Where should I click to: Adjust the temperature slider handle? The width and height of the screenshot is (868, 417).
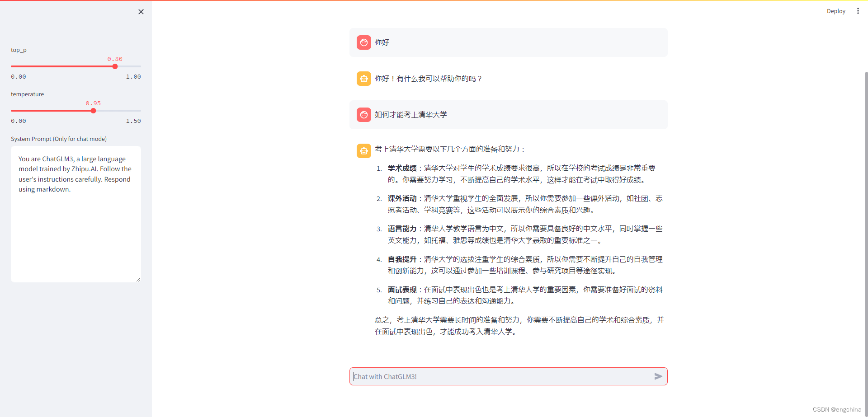pos(93,111)
